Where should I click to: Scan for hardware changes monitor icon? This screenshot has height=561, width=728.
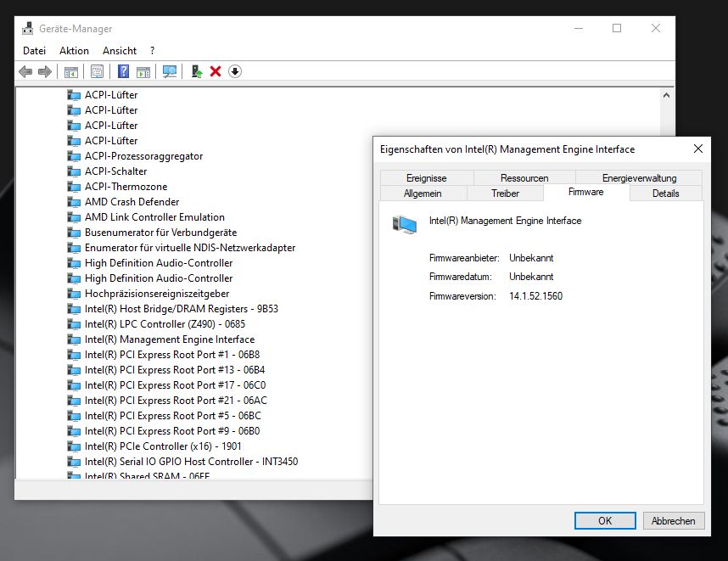[170, 71]
